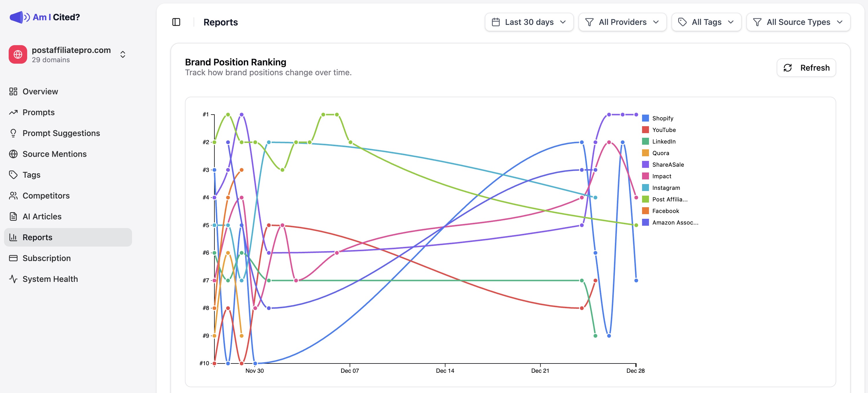Click the Prompts trend-line icon
Image resolution: width=868 pixels, height=393 pixels.
click(14, 112)
